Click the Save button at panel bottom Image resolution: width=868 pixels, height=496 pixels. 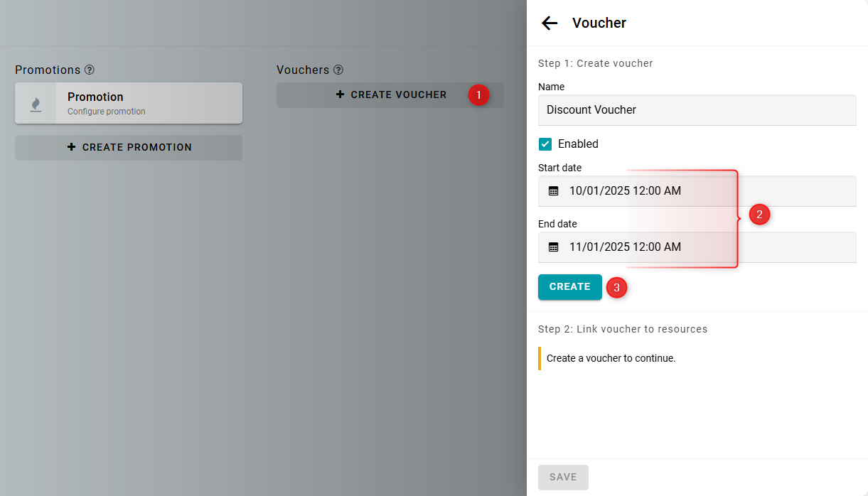pyautogui.click(x=563, y=478)
